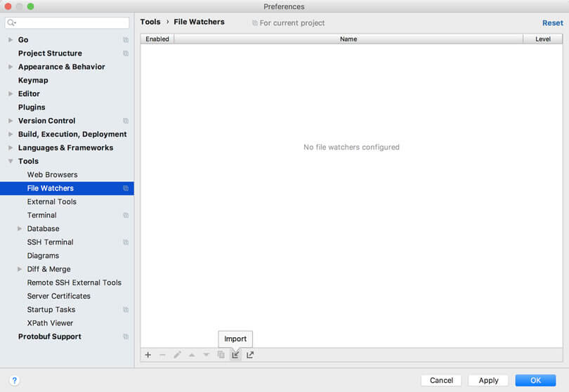Click the Copy watcher icon in toolbar
569x392 pixels.
tap(221, 355)
